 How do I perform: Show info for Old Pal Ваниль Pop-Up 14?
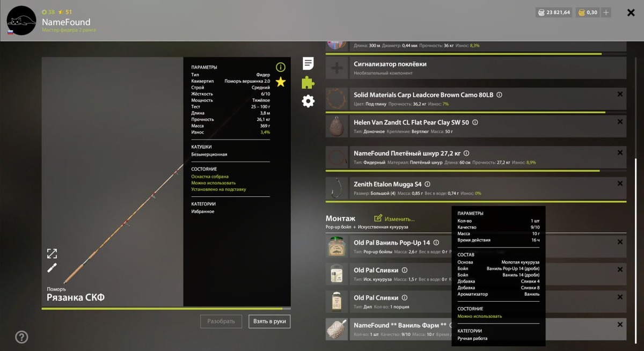[436, 243]
